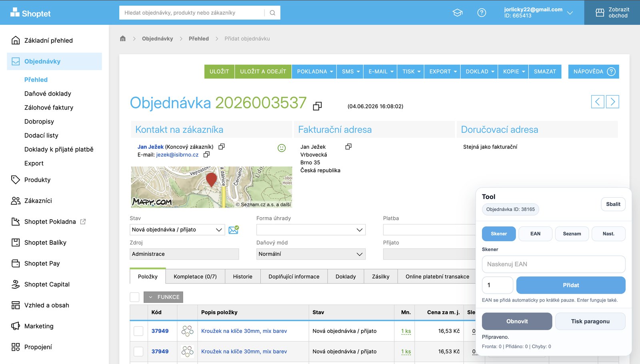This screenshot has width=640, height=364.
Task: Switch to Online platební transakce tab
Action: pyautogui.click(x=437, y=276)
